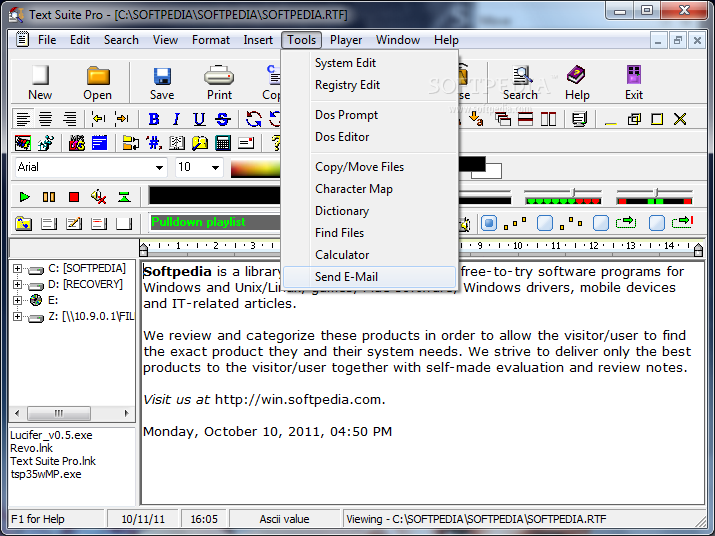Launch the MS-DOS prompt toolbar icon
The width and height of the screenshot is (715, 536).
pos(77,143)
